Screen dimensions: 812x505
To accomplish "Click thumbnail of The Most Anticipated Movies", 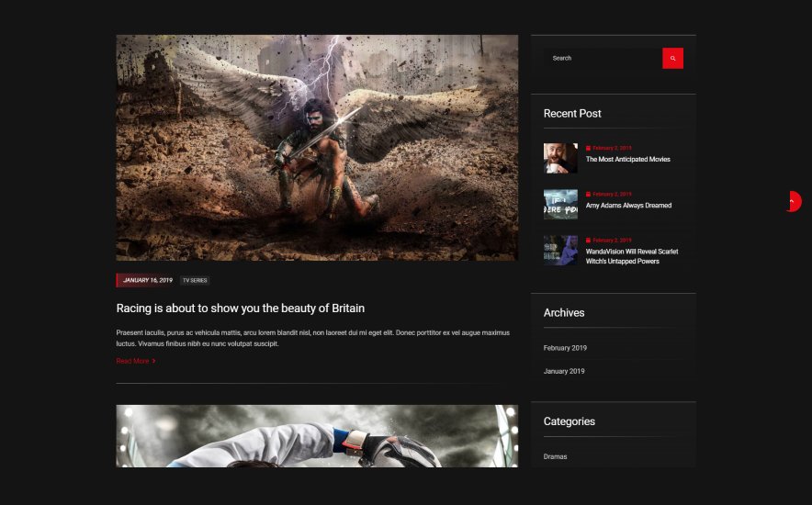I will click(x=560, y=158).
